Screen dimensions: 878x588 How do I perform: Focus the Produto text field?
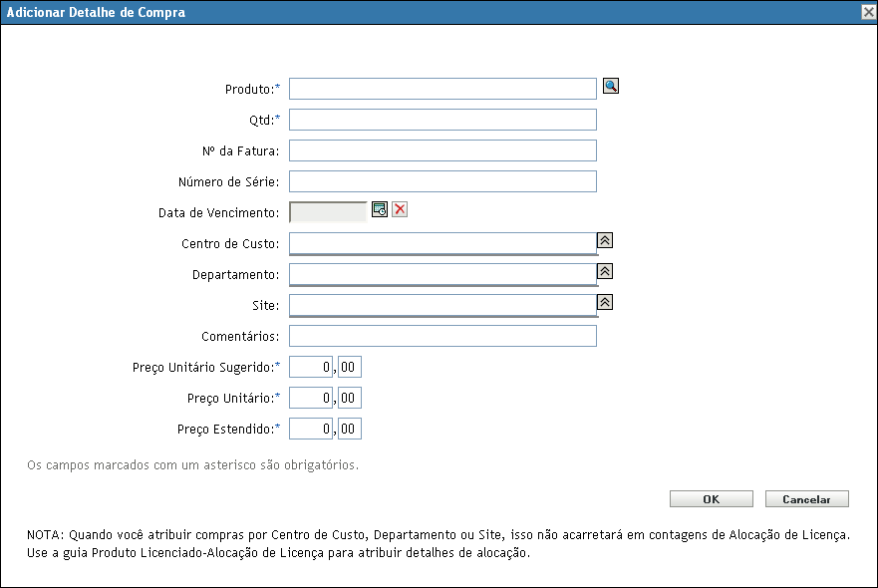click(442, 89)
